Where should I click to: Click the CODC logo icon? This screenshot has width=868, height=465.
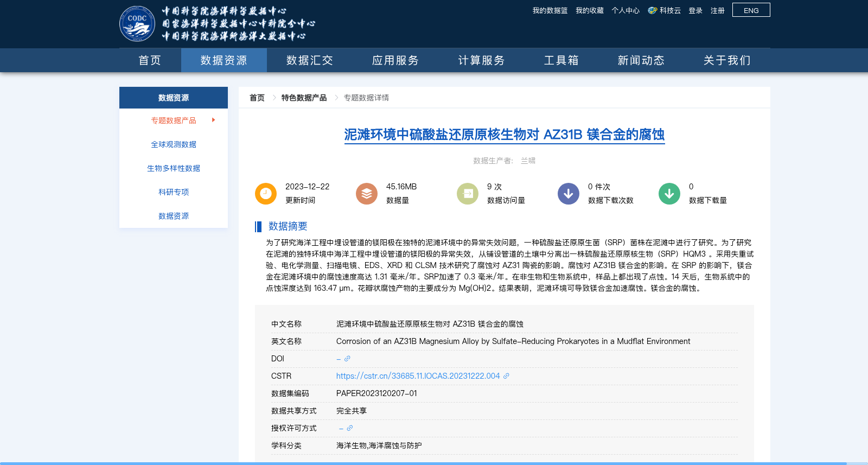137,23
